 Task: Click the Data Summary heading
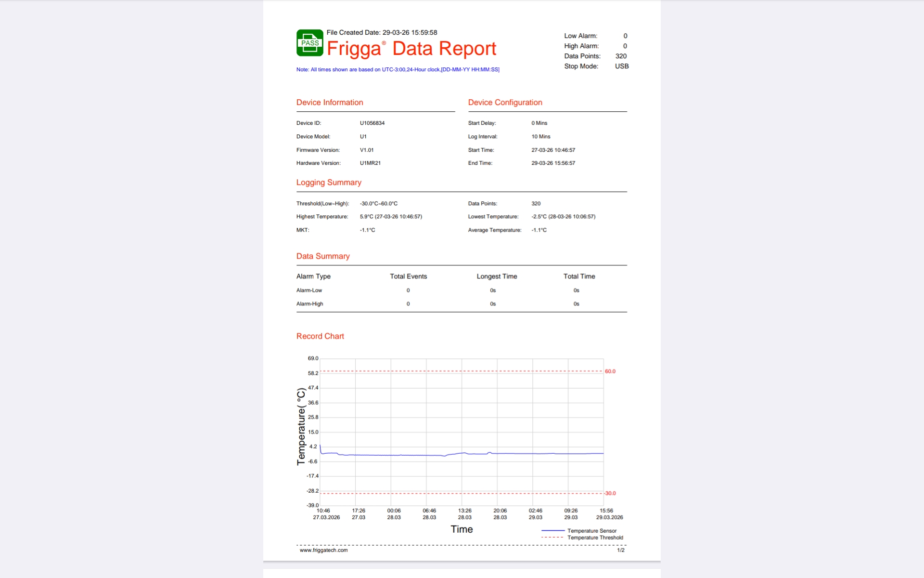pos(323,256)
